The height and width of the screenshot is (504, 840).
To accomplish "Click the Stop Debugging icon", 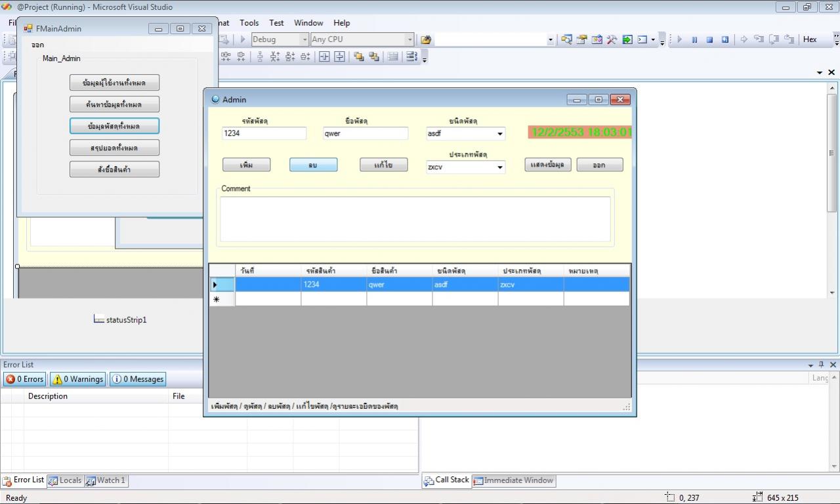I will click(709, 39).
